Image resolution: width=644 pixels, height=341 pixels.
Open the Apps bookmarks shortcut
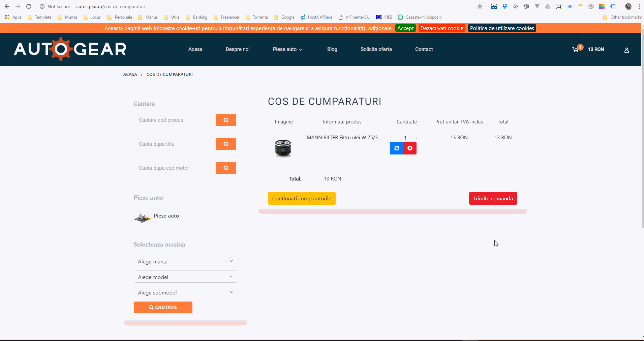coord(13,17)
